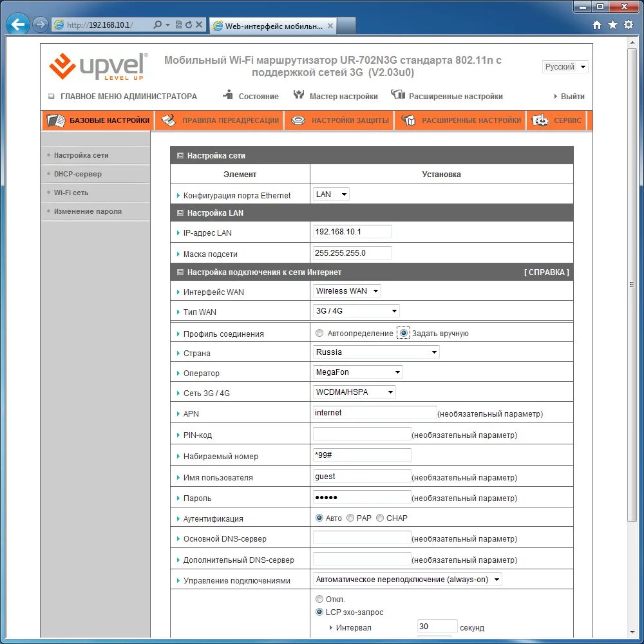
Task: Open the Ethernet port configuration LAN dropdown
Action: pos(331,194)
